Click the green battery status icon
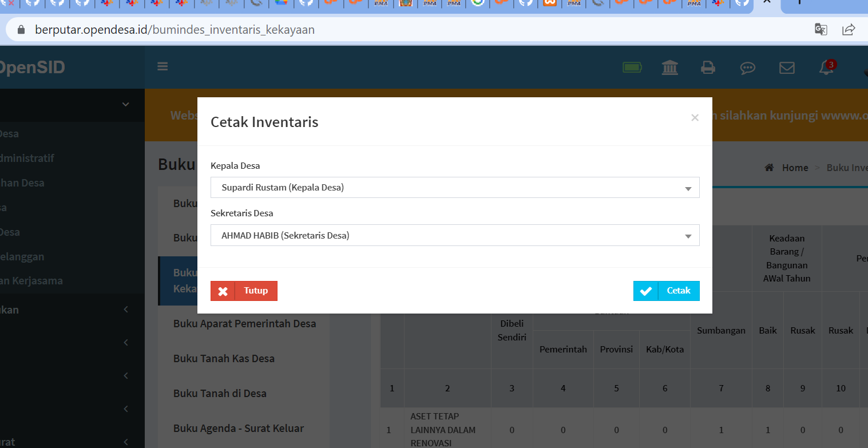 pos(632,67)
